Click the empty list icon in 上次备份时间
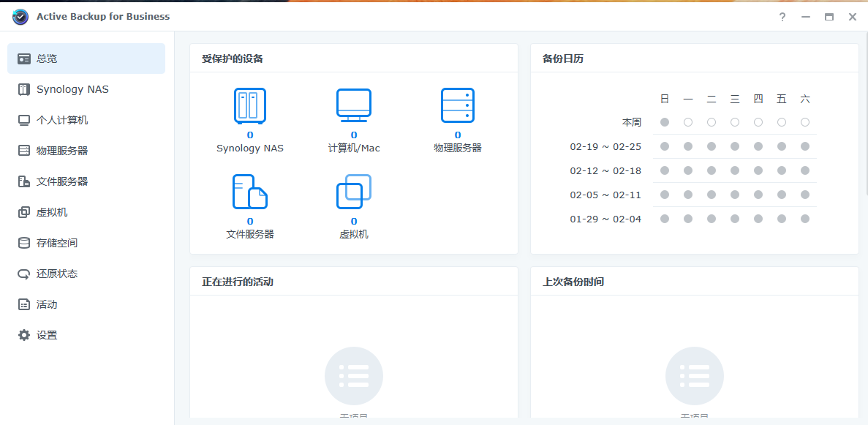This screenshot has height=425, width=868. [x=694, y=376]
